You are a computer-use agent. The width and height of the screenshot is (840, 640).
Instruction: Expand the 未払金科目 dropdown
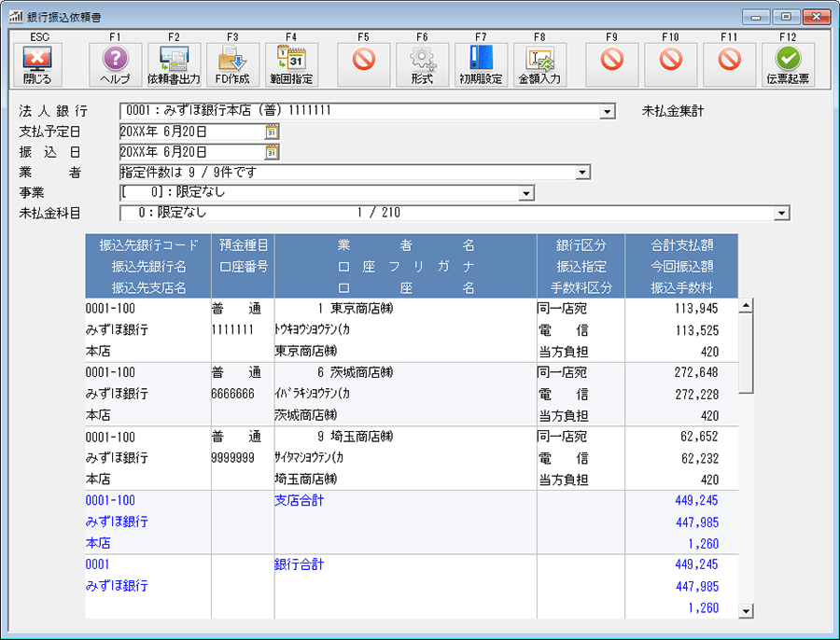[x=781, y=213]
